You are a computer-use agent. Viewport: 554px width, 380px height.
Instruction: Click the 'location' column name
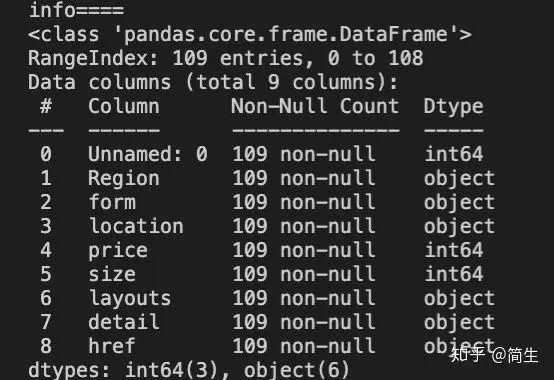pos(136,226)
